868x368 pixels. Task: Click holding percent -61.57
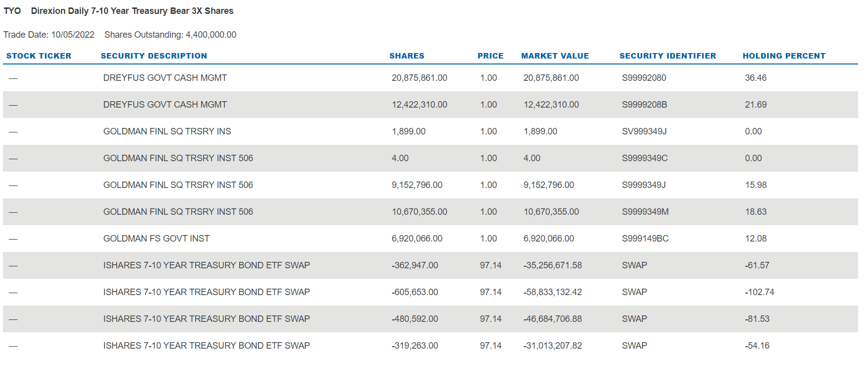pyautogui.click(x=757, y=265)
